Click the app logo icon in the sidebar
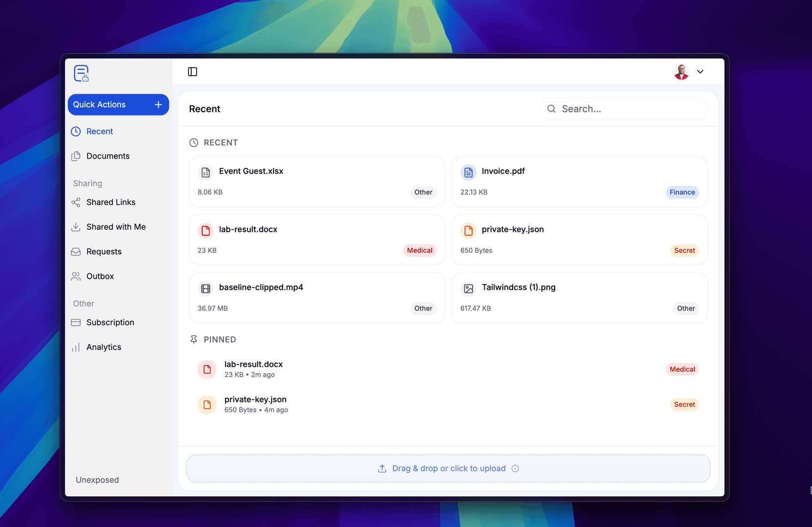Viewport: 812px width, 527px height. 81,73
